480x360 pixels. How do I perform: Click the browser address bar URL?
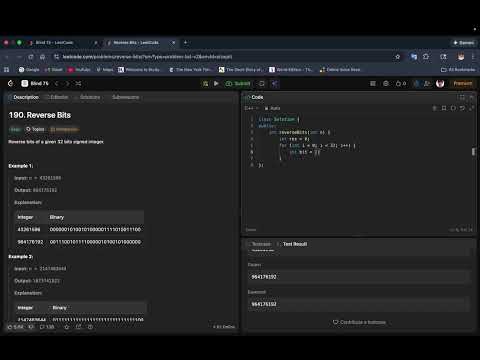point(147,57)
